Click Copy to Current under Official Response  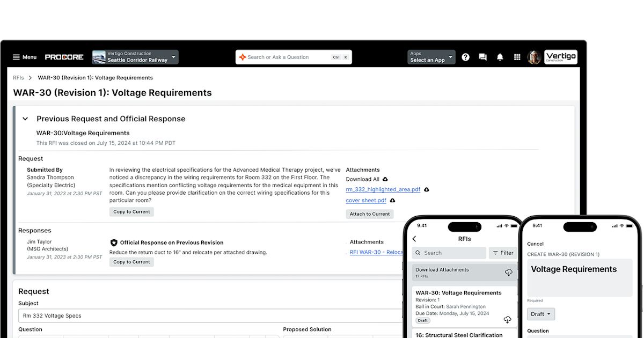pyautogui.click(x=131, y=262)
